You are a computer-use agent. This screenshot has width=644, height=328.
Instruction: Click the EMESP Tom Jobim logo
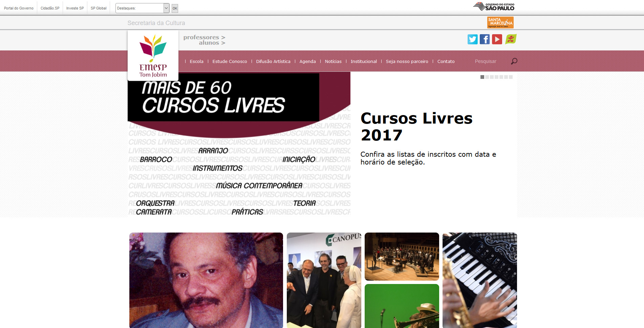tap(153, 56)
